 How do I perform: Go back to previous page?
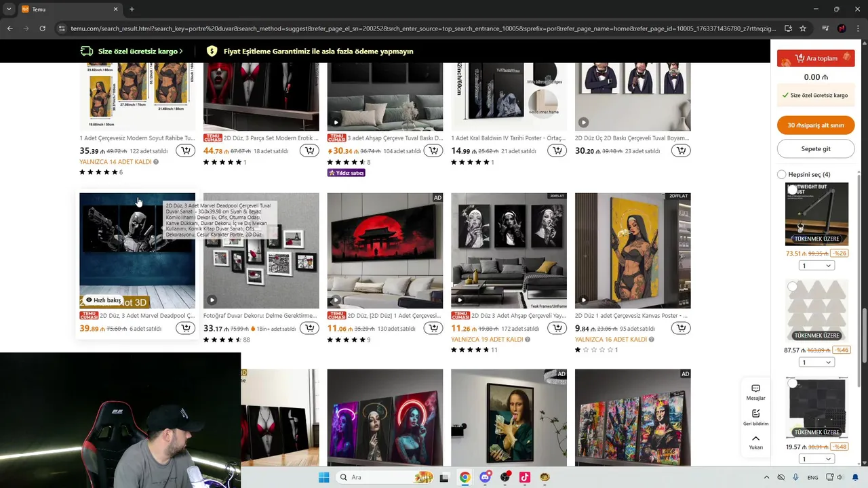coord(9,28)
